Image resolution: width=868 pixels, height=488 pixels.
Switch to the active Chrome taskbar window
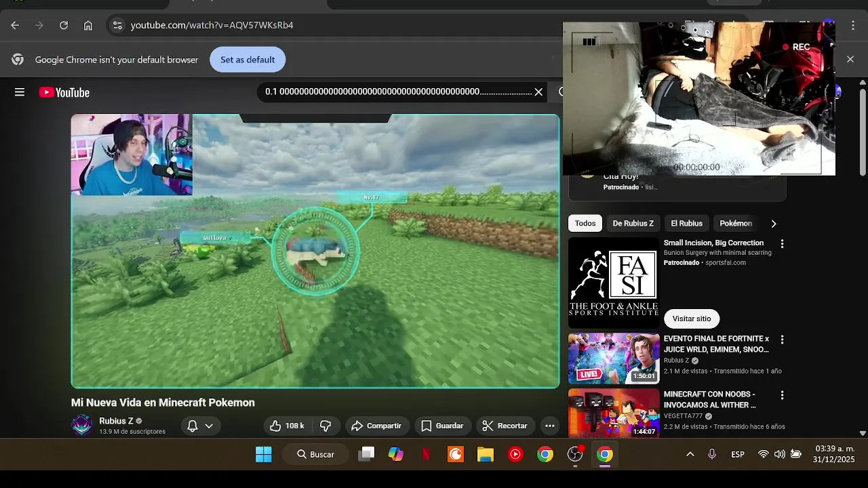tap(605, 454)
